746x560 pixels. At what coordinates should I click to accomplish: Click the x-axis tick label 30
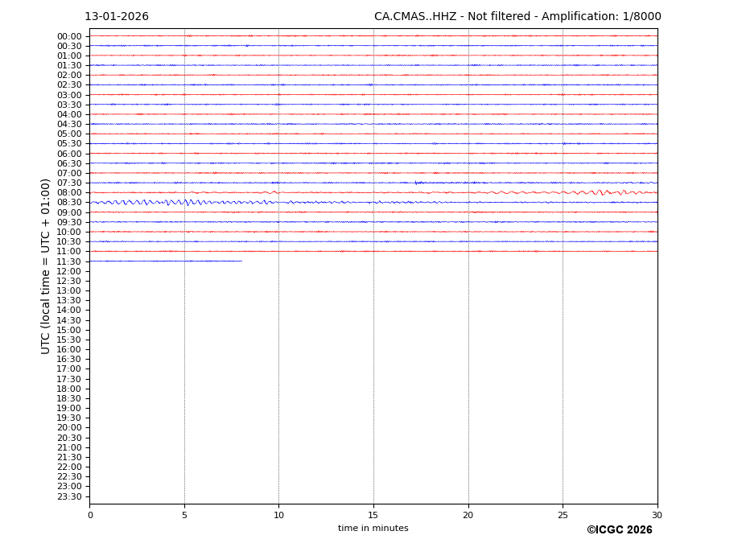(x=657, y=516)
